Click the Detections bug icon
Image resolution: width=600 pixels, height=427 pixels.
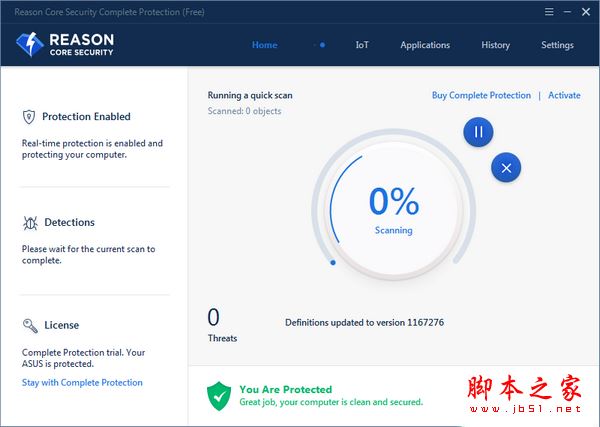[x=30, y=223]
